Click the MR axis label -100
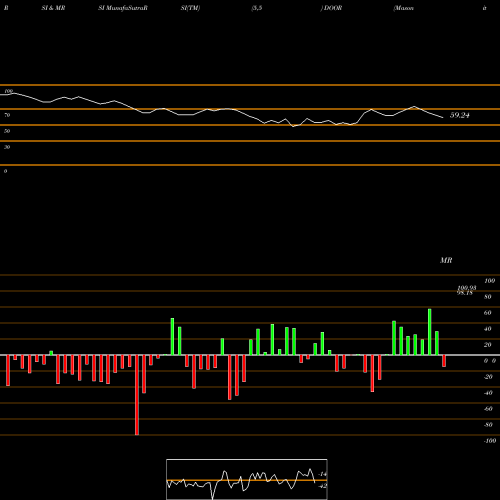This screenshot has height=500, width=500. (x=490, y=441)
